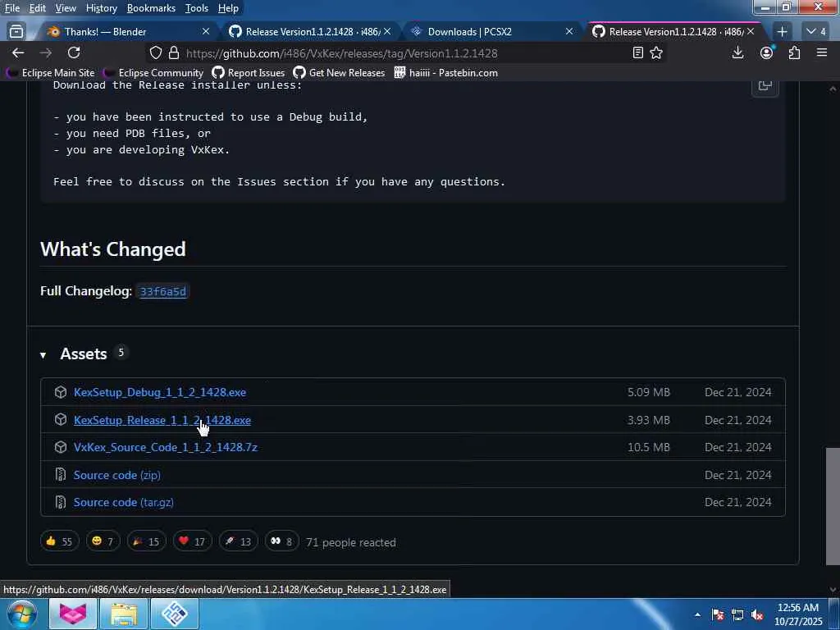This screenshot has height=630, width=840.
Task: Open Report Issues bookmark
Action: (249, 73)
